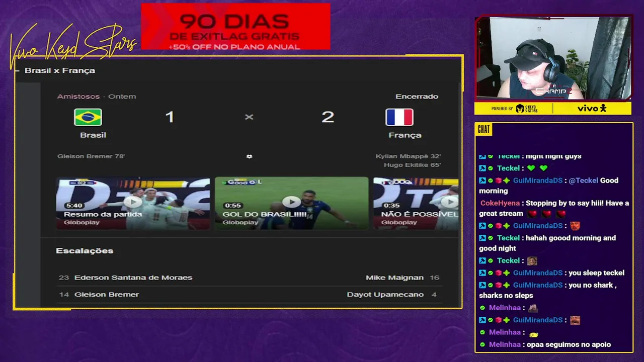The width and height of the screenshot is (644, 362).
Task: Select Ederson Santana de Moraes lineup row
Action: 133,278
